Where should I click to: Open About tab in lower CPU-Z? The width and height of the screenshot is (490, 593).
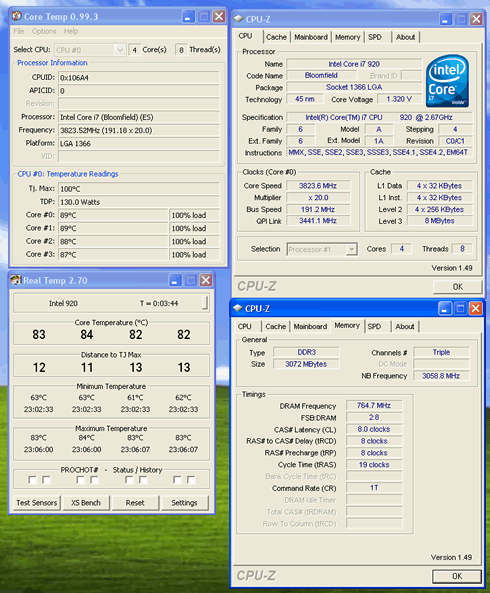point(405,326)
